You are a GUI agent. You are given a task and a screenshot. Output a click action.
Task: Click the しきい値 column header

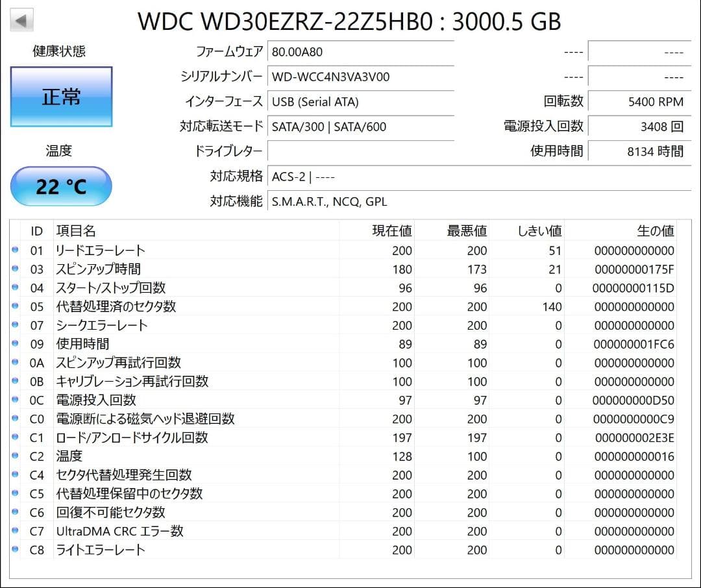(x=539, y=231)
